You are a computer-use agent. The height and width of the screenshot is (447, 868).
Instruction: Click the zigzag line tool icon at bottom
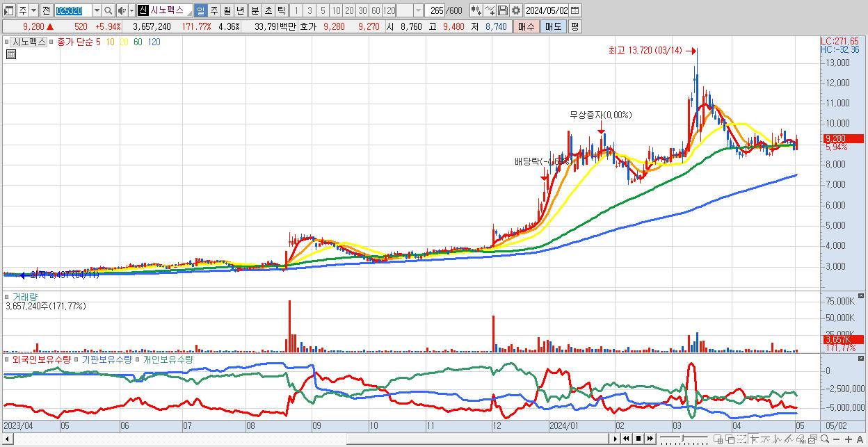(x=778, y=439)
